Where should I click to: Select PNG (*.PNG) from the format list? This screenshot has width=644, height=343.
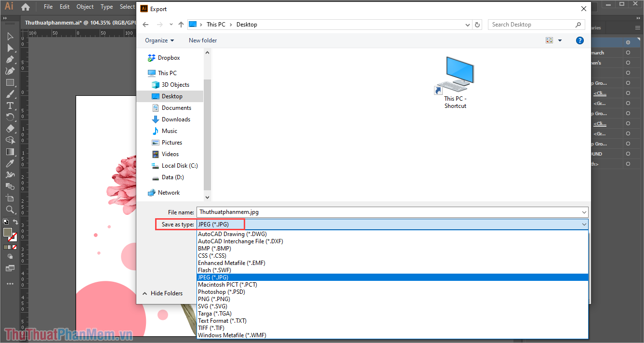point(214,299)
